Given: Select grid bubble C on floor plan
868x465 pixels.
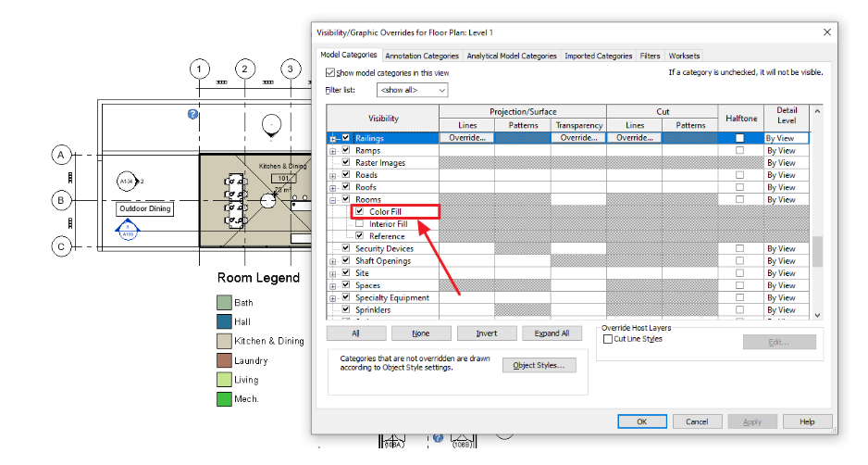Looking at the screenshot, I should coord(61,246).
